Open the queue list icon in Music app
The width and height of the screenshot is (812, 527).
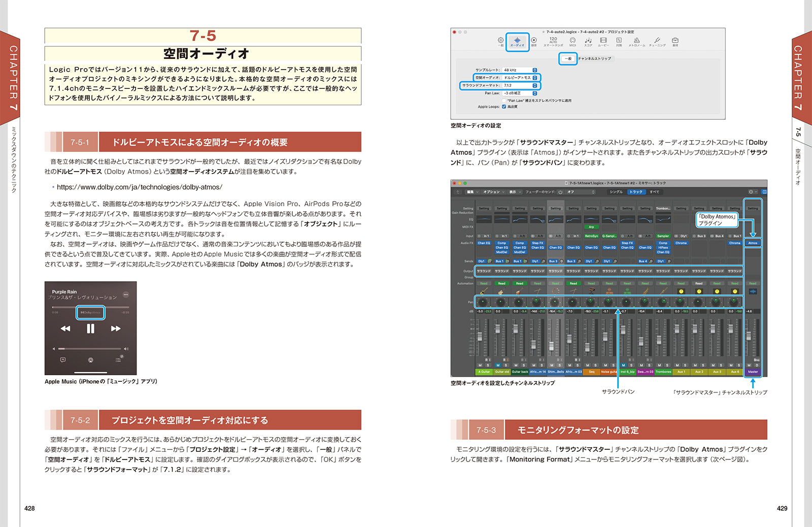point(118,359)
